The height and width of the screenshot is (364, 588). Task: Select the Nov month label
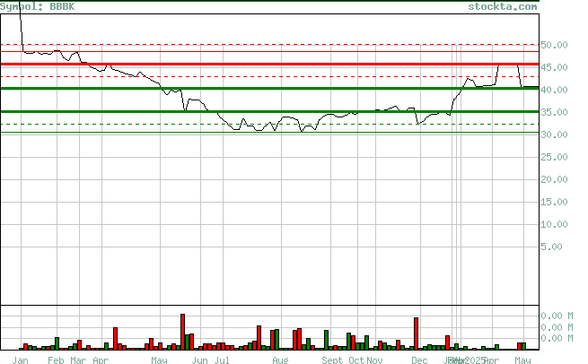374,360
